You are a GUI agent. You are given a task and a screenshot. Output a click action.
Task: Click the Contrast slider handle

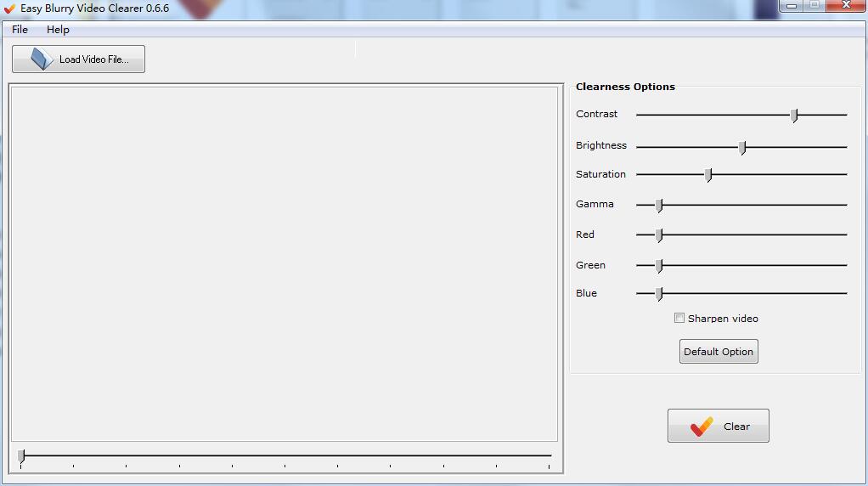point(794,116)
